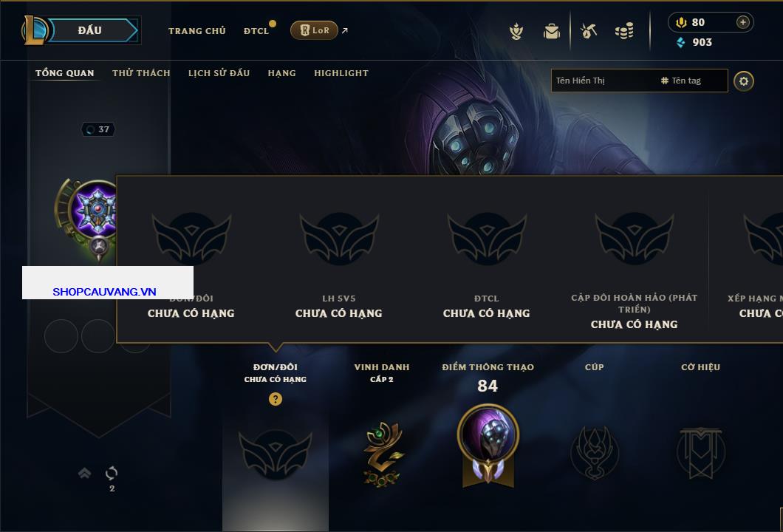The image size is (783, 532).
Task: Open the HIGHLIGHT tab
Action: (x=341, y=73)
